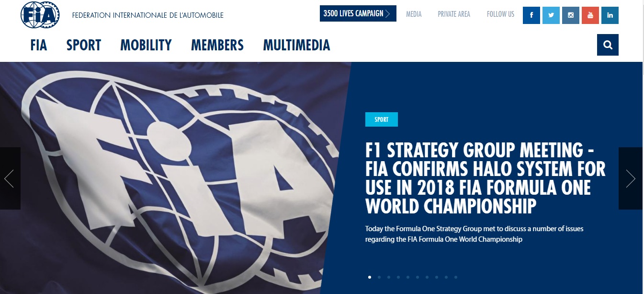Image resolution: width=644 pixels, height=294 pixels.
Task: Advance to next slide with right arrow
Action: point(630,178)
